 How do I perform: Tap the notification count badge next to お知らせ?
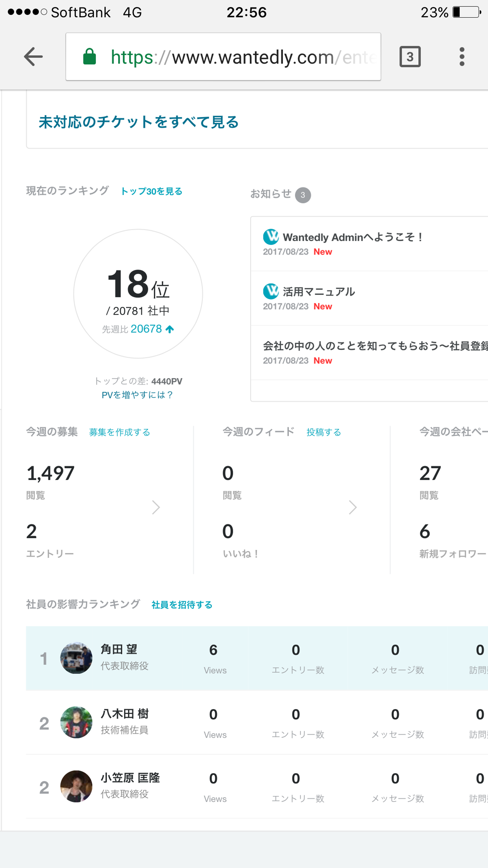tap(303, 195)
